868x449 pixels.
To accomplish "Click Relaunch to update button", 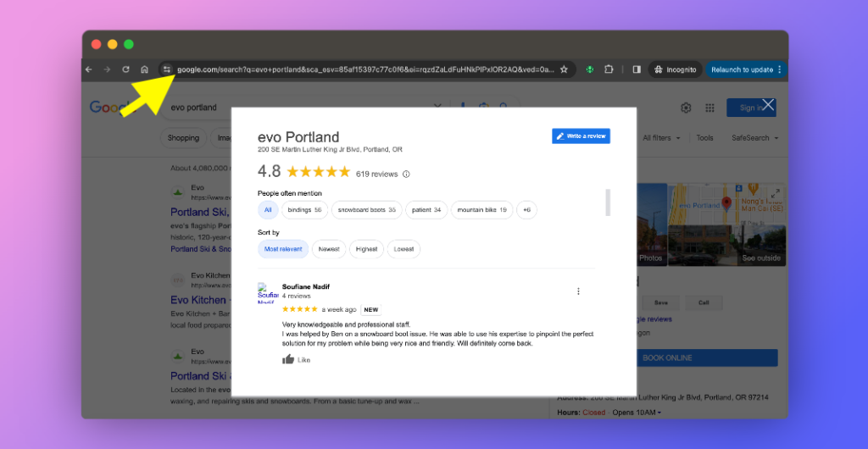I will pyautogui.click(x=746, y=69).
